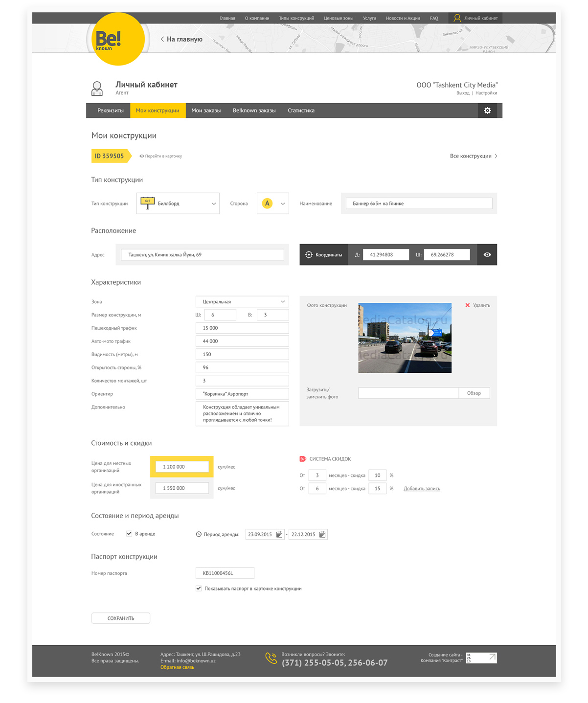Expand the Билборд construction type dropdown
Viewport: 588px width, 703px height.
tap(178, 204)
